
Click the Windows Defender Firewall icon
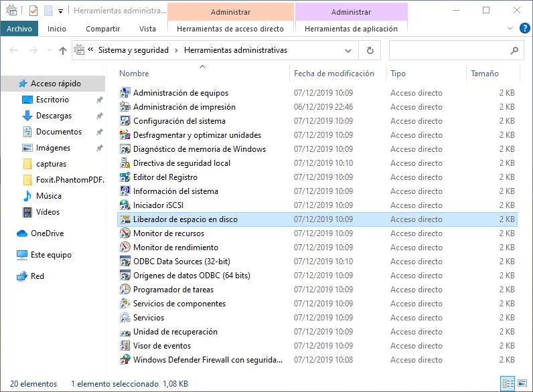click(x=125, y=360)
